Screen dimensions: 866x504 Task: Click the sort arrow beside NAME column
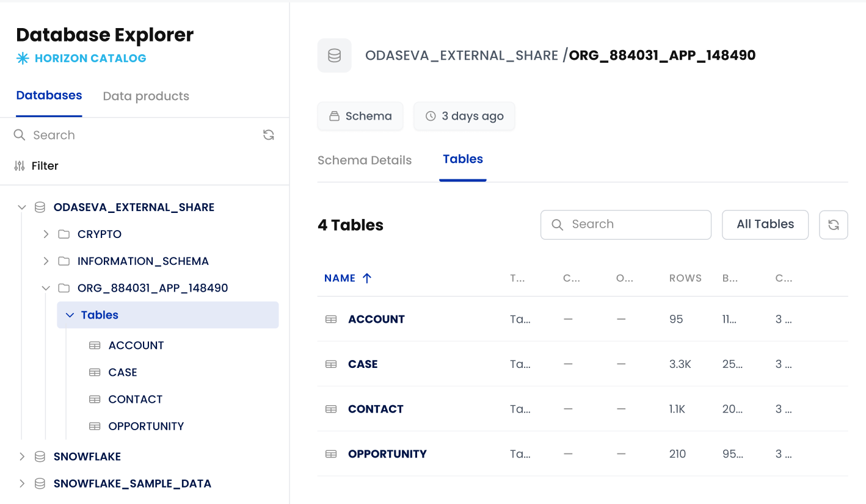[x=367, y=278]
